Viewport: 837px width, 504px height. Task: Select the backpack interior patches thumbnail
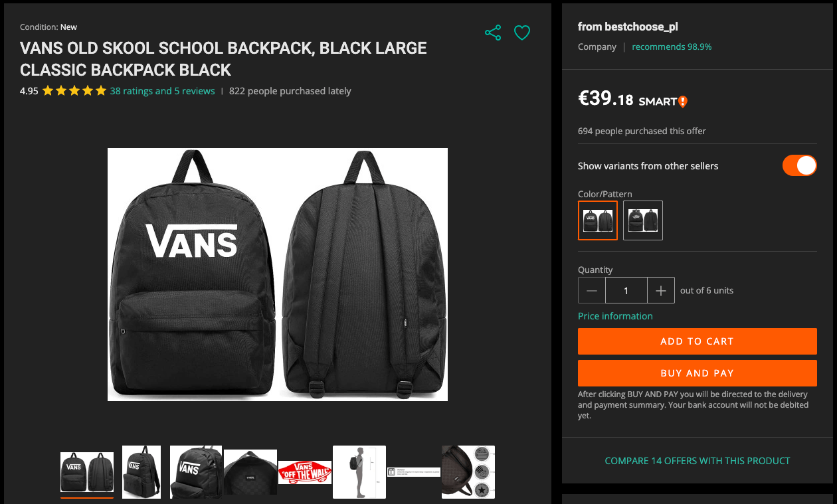click(x=468, y=472)
